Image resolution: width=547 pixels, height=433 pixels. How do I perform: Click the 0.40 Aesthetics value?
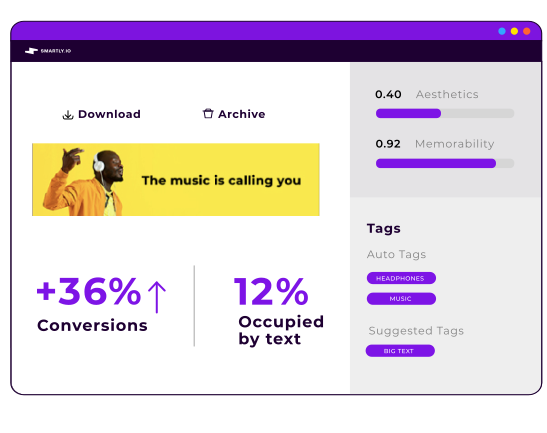pyautogui.click(x=388, y=94)
